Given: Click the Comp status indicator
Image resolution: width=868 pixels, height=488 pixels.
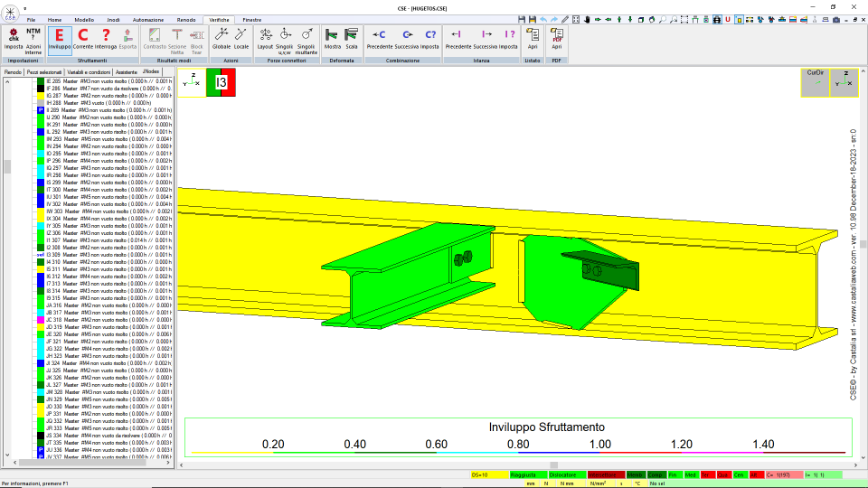Looking at the screenshot, I should click(656, 474).
